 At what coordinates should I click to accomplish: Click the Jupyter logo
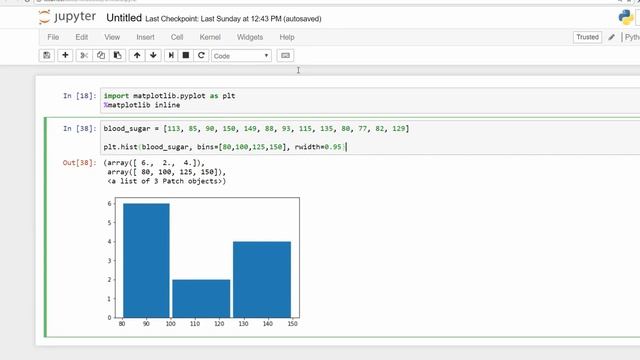click(67, 17)
